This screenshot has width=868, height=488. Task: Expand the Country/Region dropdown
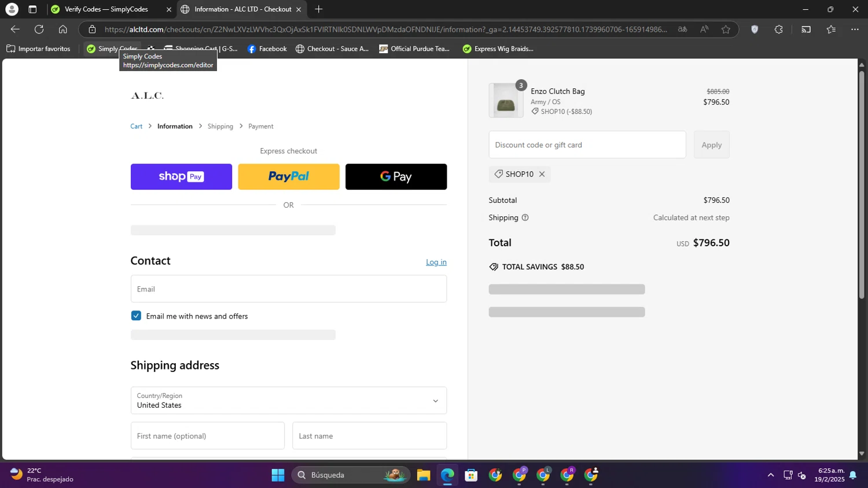coord(289,401)
